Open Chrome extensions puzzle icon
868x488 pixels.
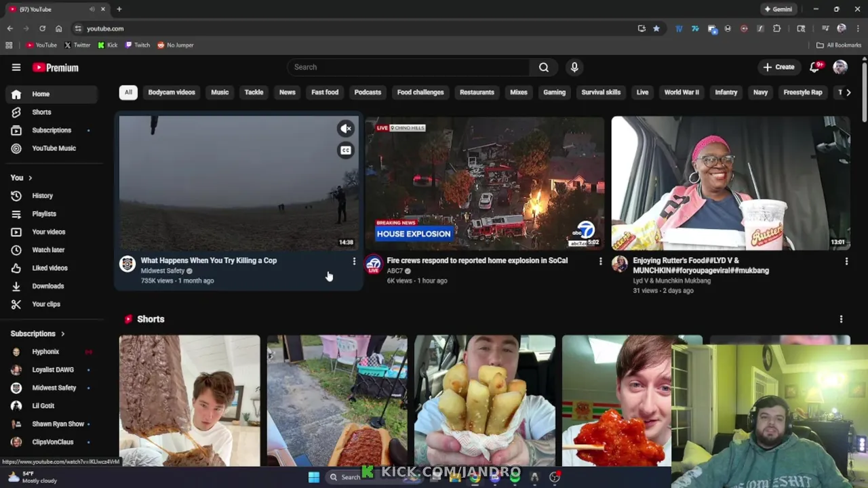tap(776, 28)
